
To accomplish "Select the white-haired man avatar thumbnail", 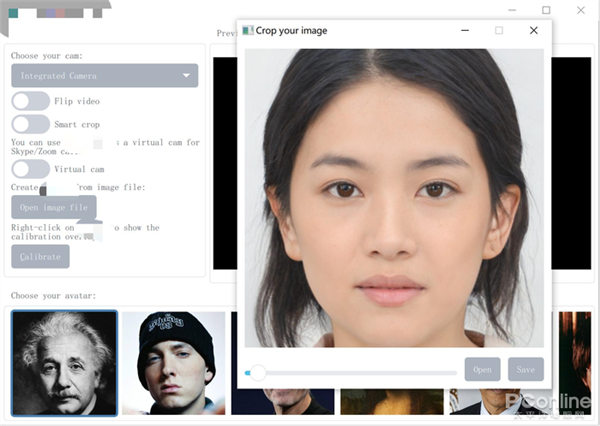I will point(64,363).
